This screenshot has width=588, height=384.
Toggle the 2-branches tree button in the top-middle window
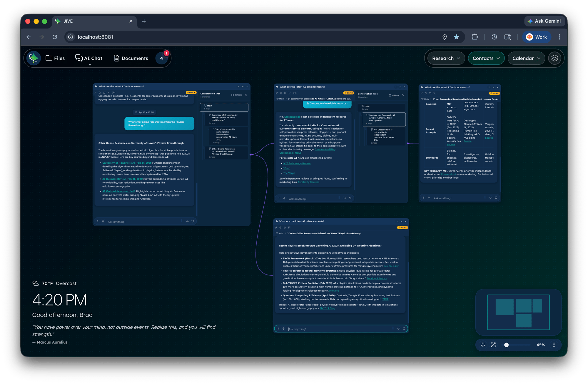coord(295,93)
